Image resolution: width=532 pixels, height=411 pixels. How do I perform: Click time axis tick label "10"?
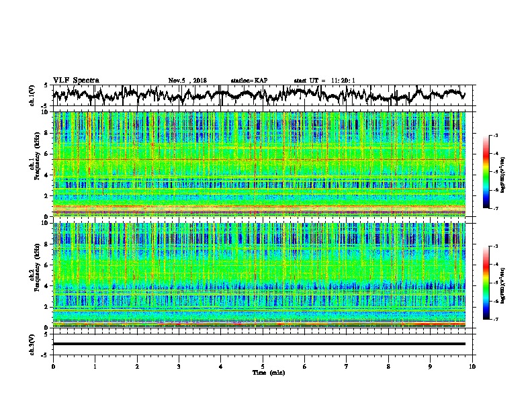click(x=472, y=367)
